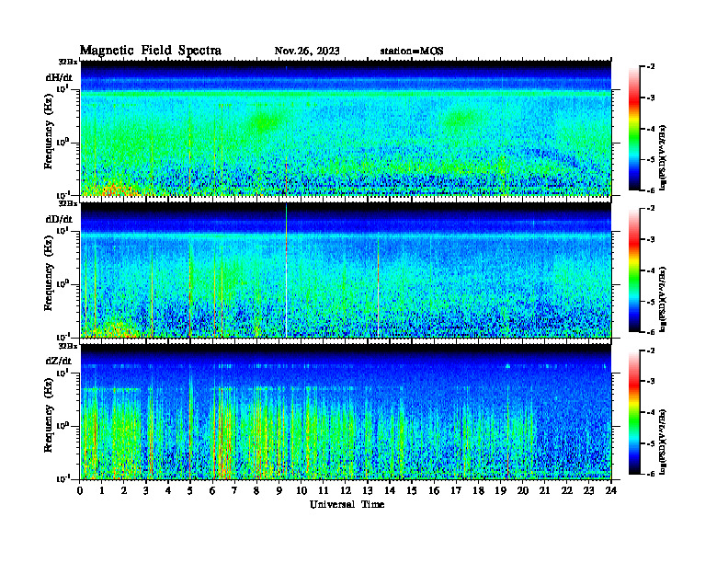
Task: Click hour 15 tick label on time axis
Action: pos(412,491)
